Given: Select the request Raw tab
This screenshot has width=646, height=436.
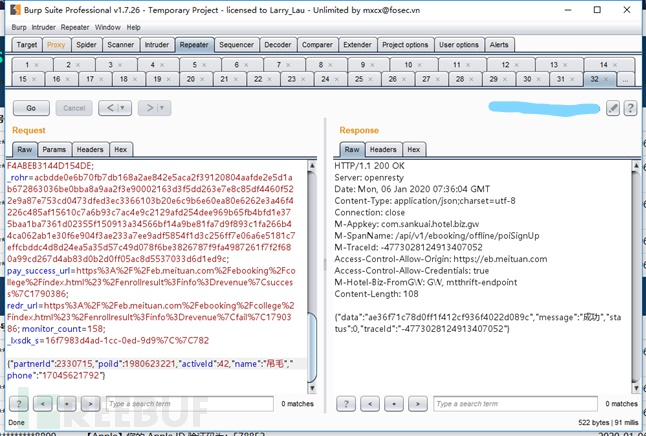Looking at the screenshot, I should point(25,150).
